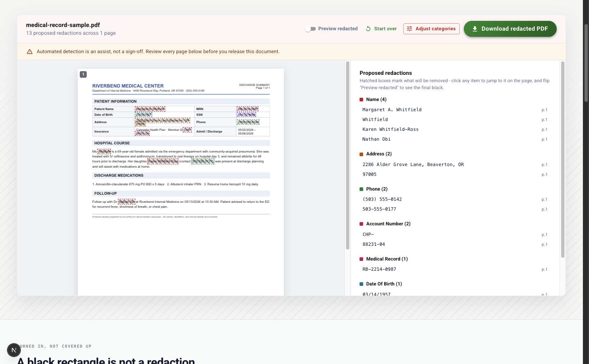Click the Proposed redactions list scrollbar
Screen dimensions: 589x364
click(x=563, y=160)
